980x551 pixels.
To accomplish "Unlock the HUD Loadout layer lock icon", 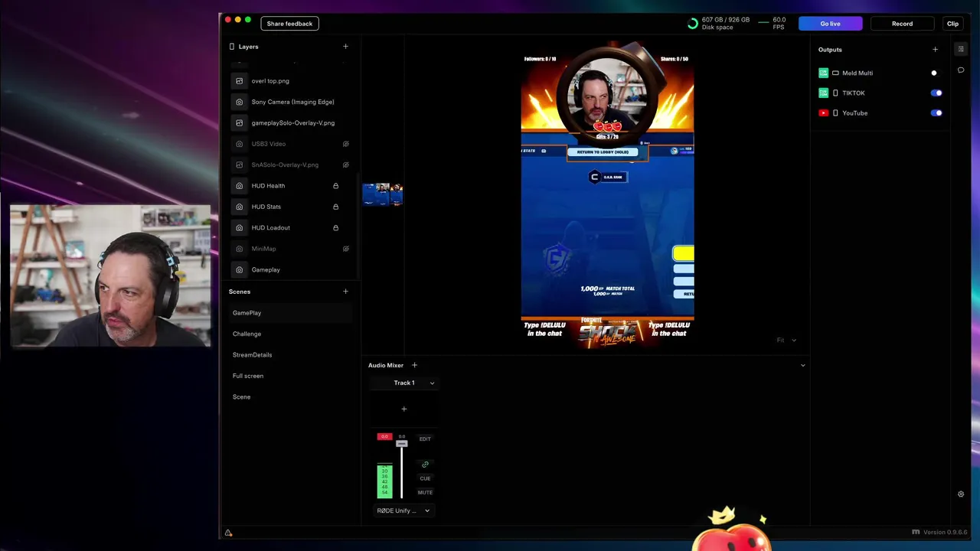I will [x=335, y=228].
